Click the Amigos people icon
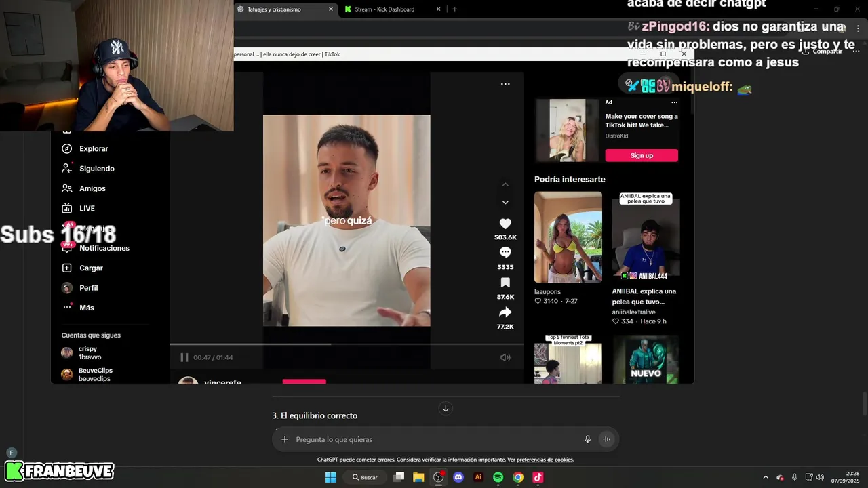The image size is (868, 488). pyautogui.click(x=67, y=188)
